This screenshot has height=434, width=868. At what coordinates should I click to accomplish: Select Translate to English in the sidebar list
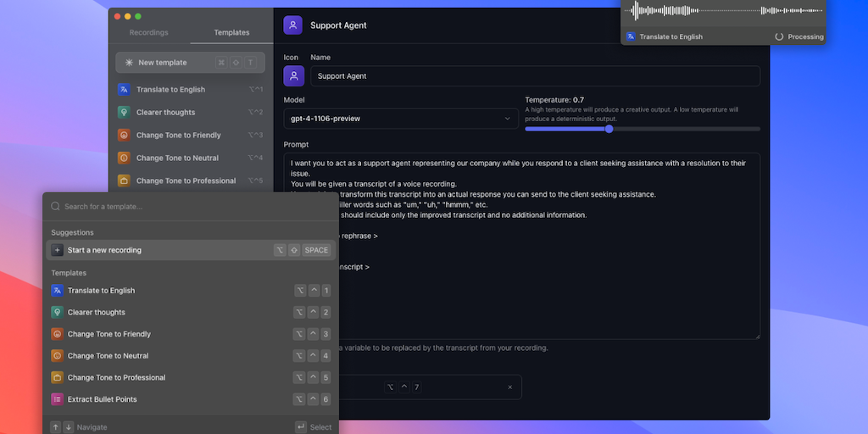(170, 89)
